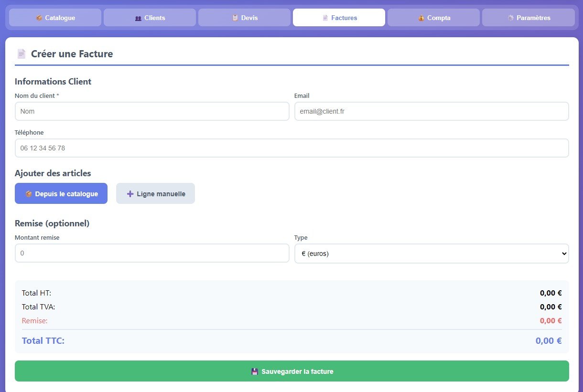Viewport: 583px width, 392px height.
Task: Click the gear icon on Paramètres tab
Action: pyautogui.click(x=511, y=18)
